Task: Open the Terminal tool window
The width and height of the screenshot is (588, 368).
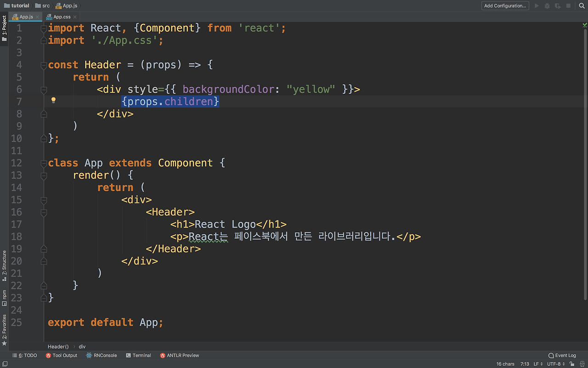Action: (x=138, y=356)
